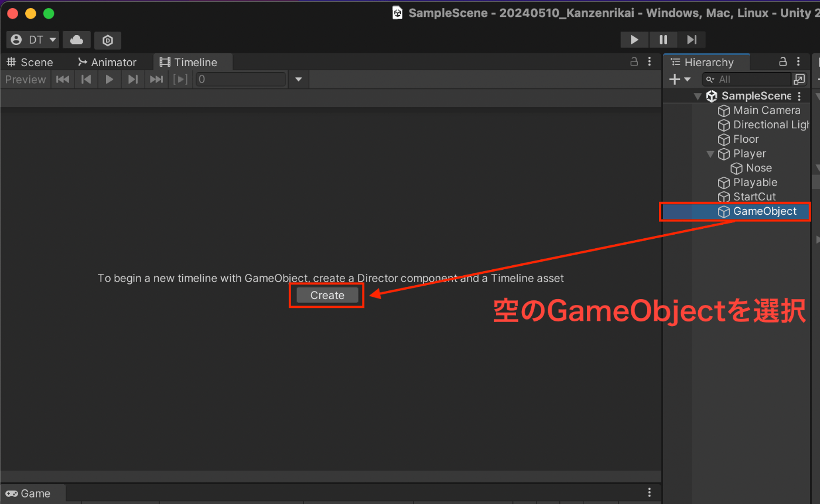The height and width of the screenshot is (504, 820).
Task: Click the Hierarchy search field
Action: tap(747, 79)
